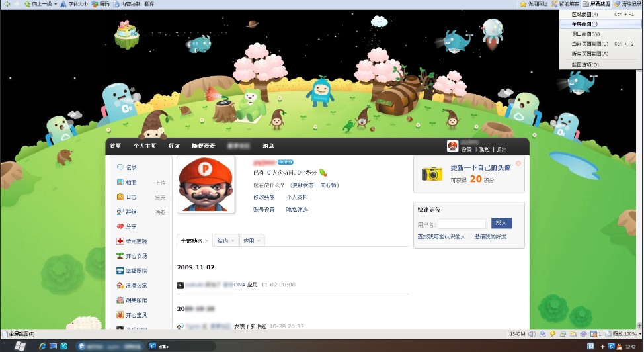Go to 首页 in site navigation

point(116,146)
